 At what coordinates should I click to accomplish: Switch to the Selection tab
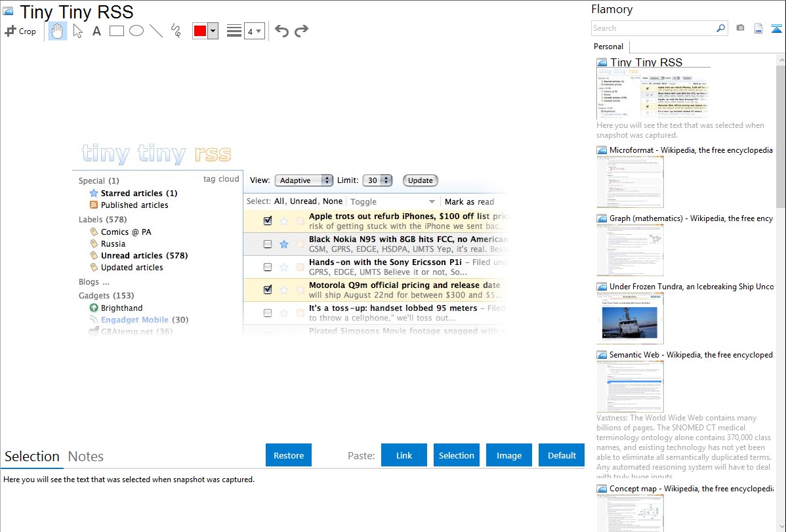click(x=32, y=457)
